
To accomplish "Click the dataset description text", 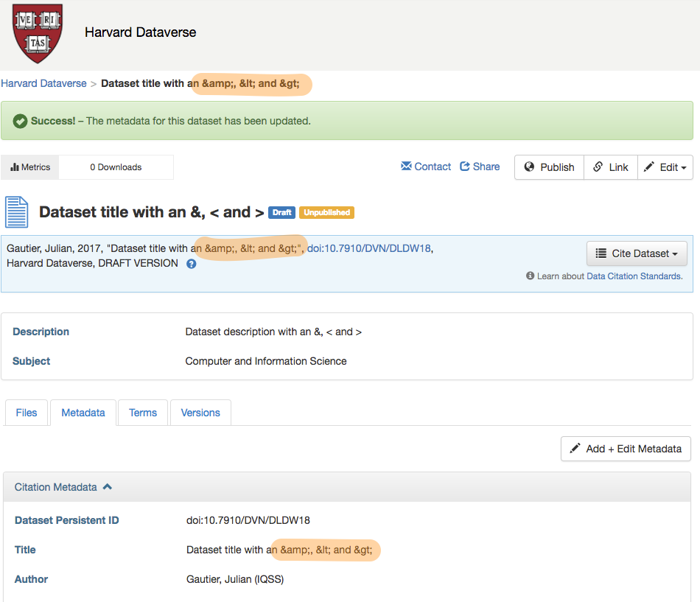I will 273,332.
